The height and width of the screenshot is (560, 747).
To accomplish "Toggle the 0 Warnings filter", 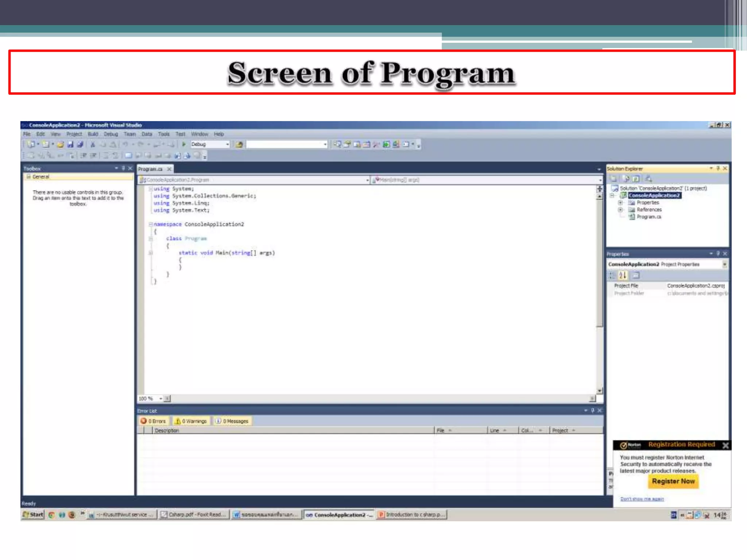I will coord(191,421).
